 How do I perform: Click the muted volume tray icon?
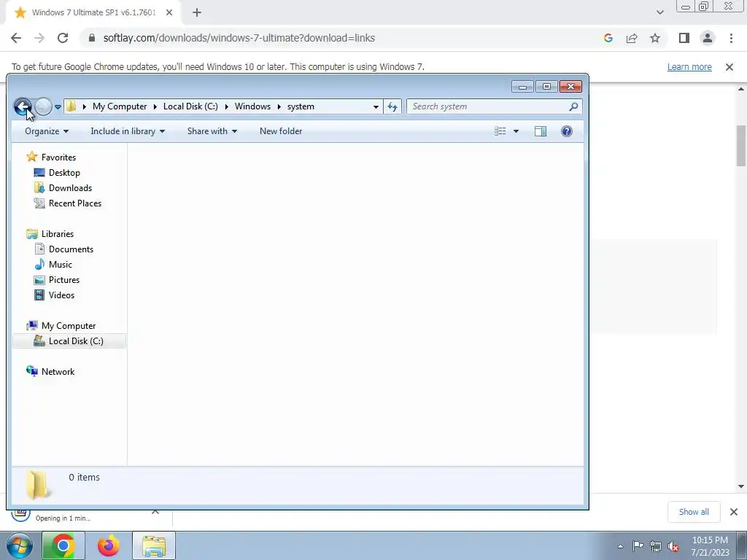point(673,547)
